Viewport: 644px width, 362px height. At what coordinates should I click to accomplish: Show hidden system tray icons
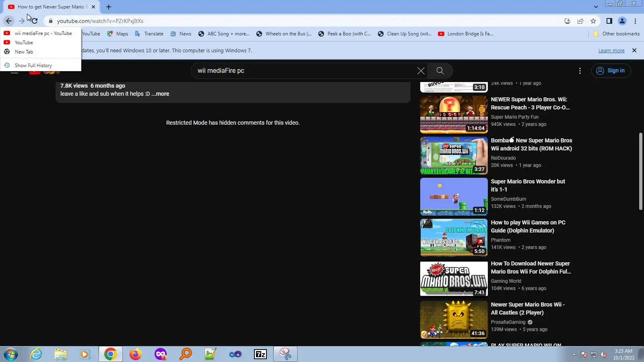tap(574, 354)
